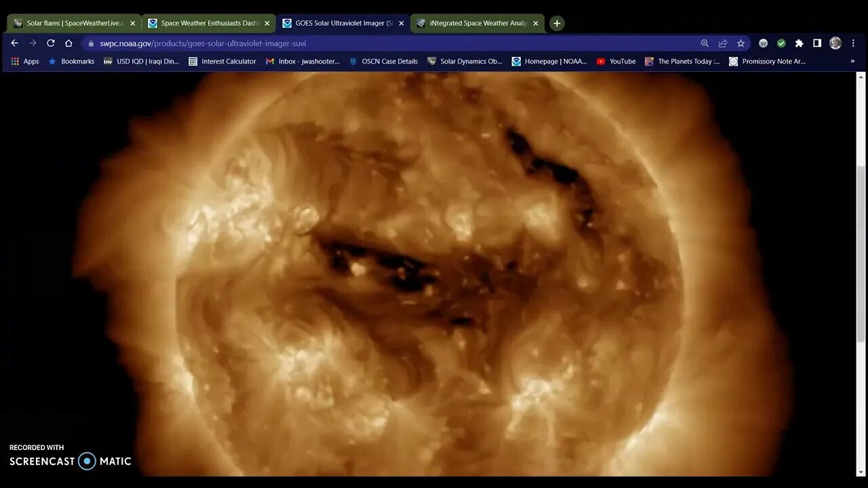Open the Extensions puzzle menu
Image resolution: width=868 pixels, height=488 pixels.
pos(799,43)
